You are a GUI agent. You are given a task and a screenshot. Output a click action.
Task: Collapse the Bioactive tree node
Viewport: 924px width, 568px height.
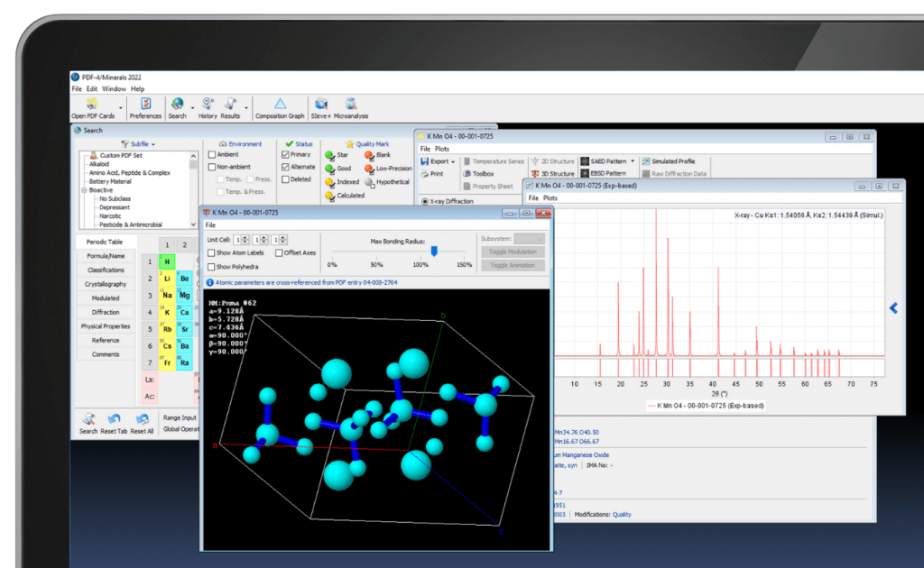pyautogui.click(x=84, y=191)
